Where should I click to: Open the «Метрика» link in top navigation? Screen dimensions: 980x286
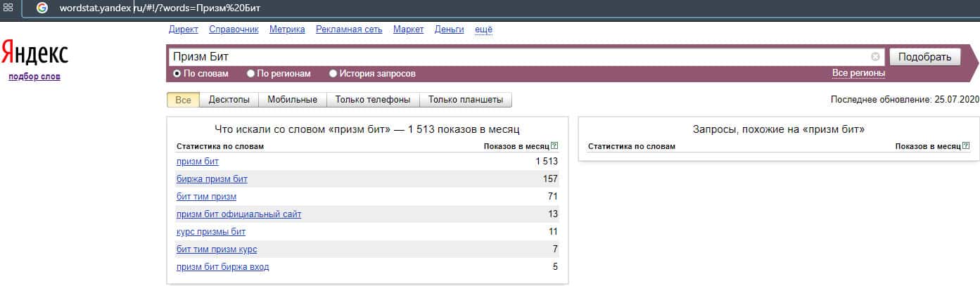click(x=287, y=29)
